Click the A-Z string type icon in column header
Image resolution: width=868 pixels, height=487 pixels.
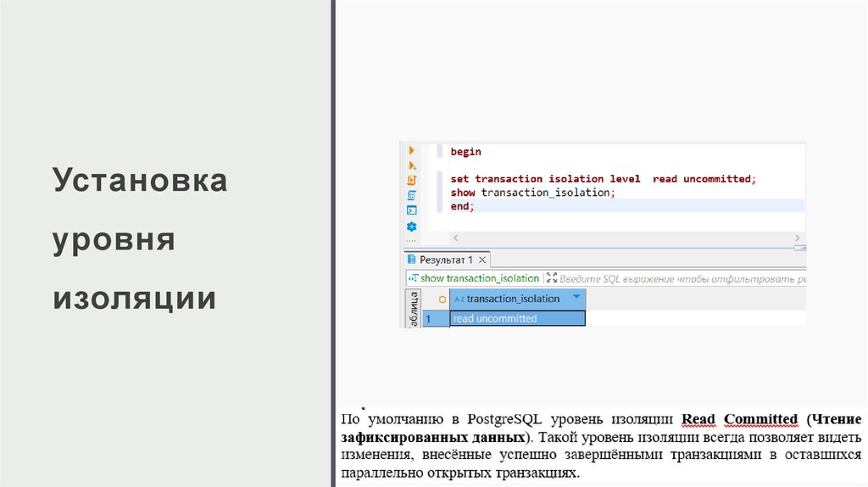coord(459,299)
